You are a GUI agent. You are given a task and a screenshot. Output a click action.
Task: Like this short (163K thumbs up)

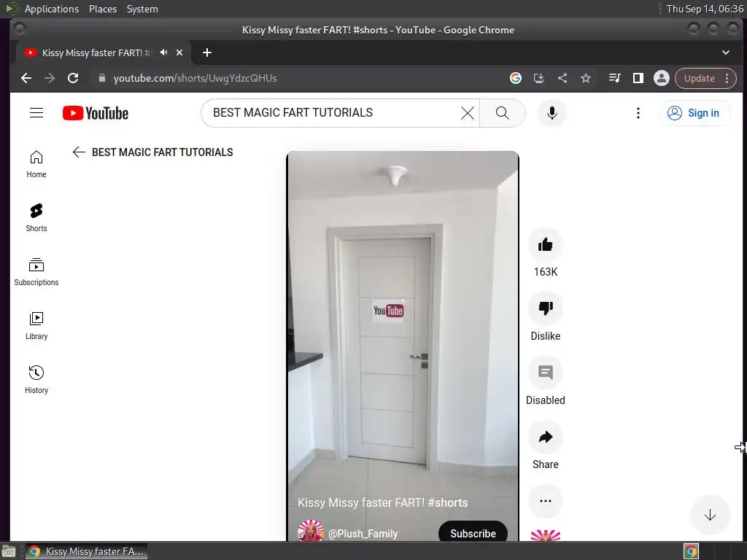pyautogui.click(x=546, y=244)
